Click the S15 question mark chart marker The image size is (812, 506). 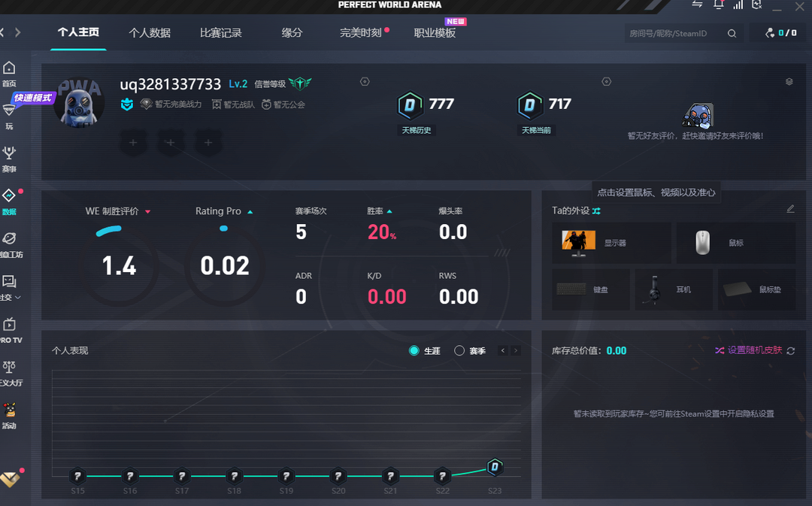[x=77, y=476]
